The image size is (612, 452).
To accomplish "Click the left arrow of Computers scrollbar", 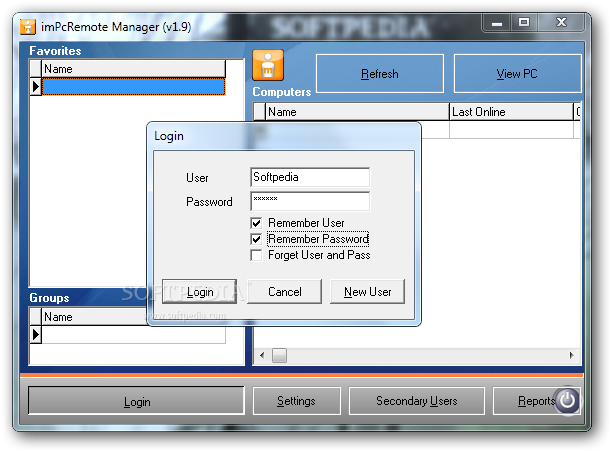I will pyautogui.click(x=261, y=355).
